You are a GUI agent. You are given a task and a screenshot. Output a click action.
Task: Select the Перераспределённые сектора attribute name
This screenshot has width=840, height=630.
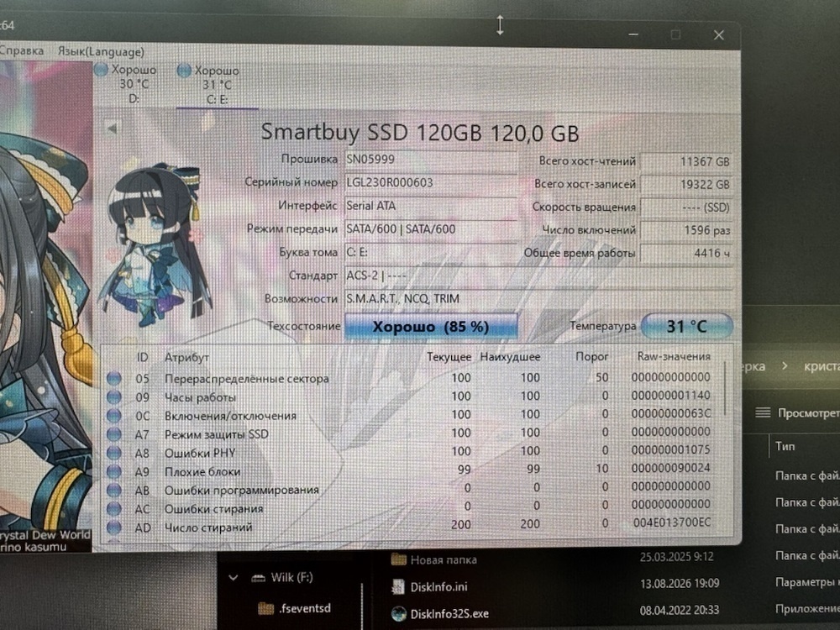[x=246, y=379]
